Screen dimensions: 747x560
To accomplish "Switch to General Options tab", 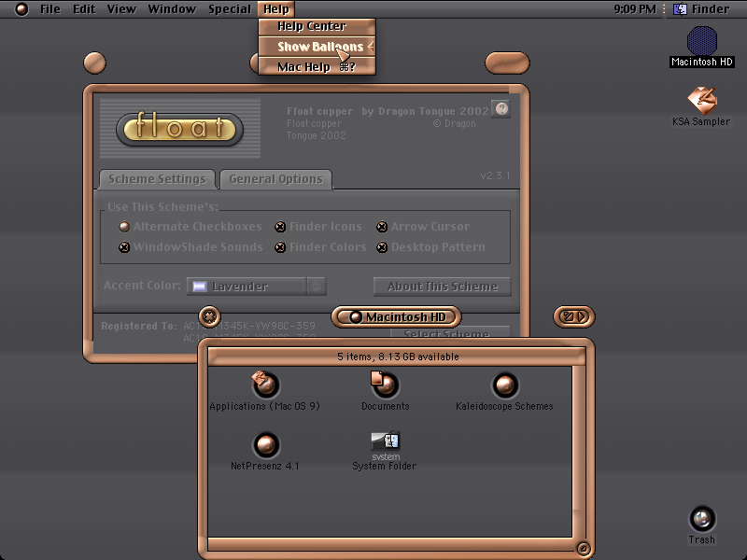I will (275, 179).
